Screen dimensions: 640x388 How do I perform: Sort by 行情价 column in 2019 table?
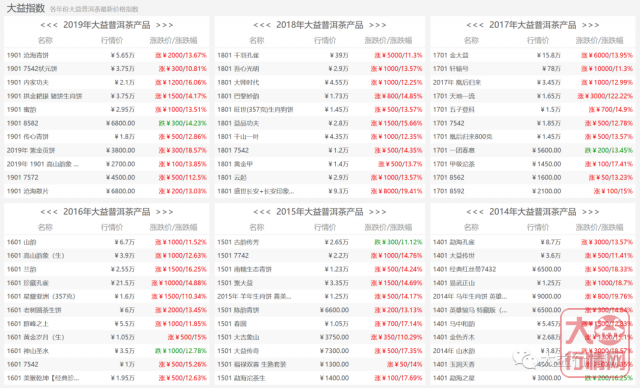pyautogui.click(x=112, y=40)
